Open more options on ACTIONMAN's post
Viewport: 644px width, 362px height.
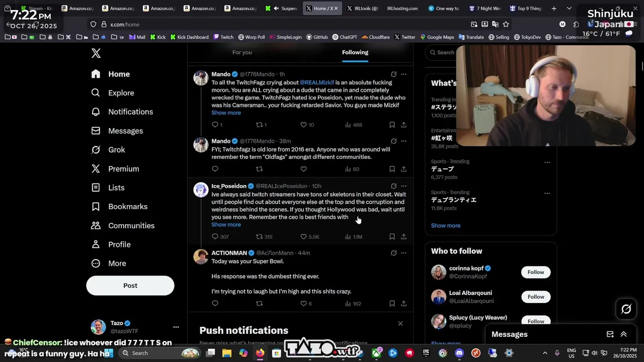click(404, 253)
